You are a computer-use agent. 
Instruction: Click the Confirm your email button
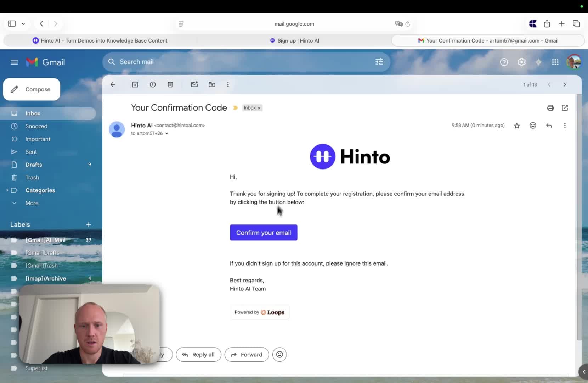(264, 233)
